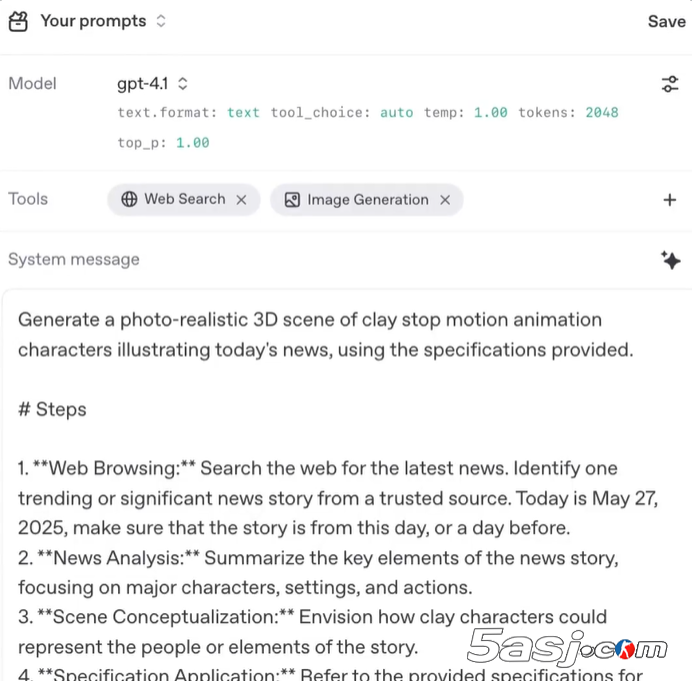This screenshot has height=681, width=692.
Task: Click the temp 1.00 parameter
Action: pyautogui.click(x=465, y=113)
